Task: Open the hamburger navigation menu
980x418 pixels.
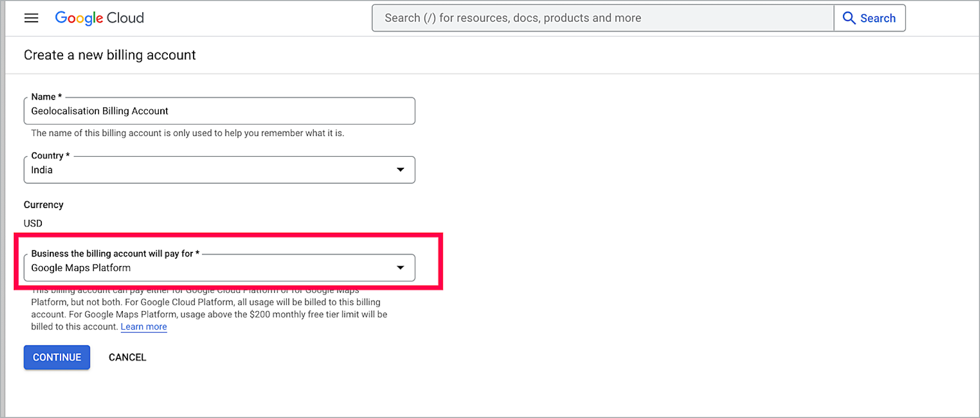Action: (x=31, y=18)
